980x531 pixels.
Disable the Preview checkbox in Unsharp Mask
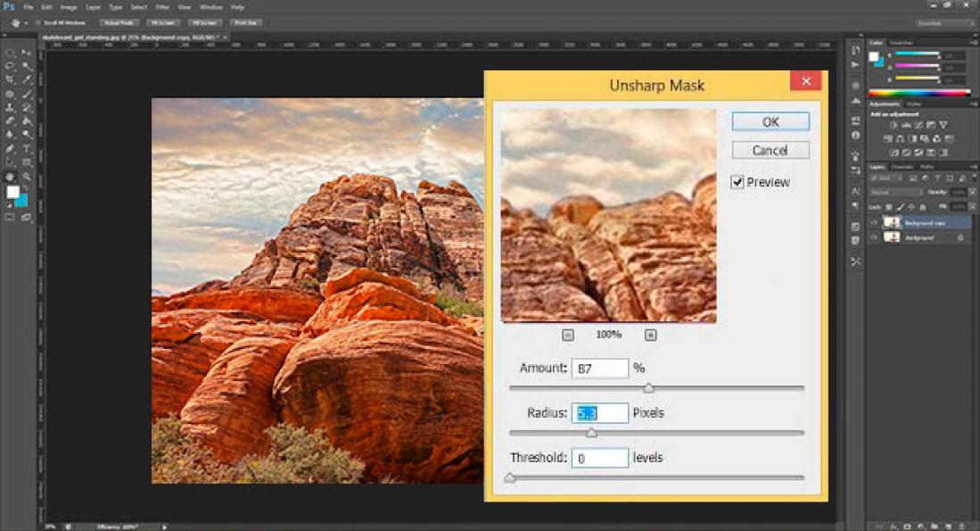click(x=737, y=182)
